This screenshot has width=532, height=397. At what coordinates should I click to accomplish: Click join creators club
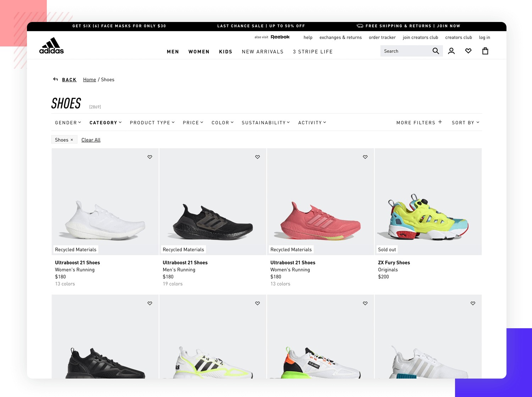pyautogui.click(x=420, y=37)
